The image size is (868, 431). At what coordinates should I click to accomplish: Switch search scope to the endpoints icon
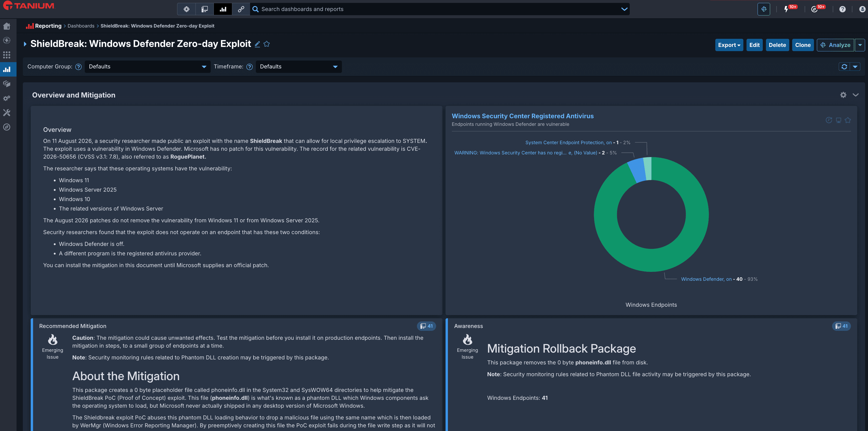204,9
